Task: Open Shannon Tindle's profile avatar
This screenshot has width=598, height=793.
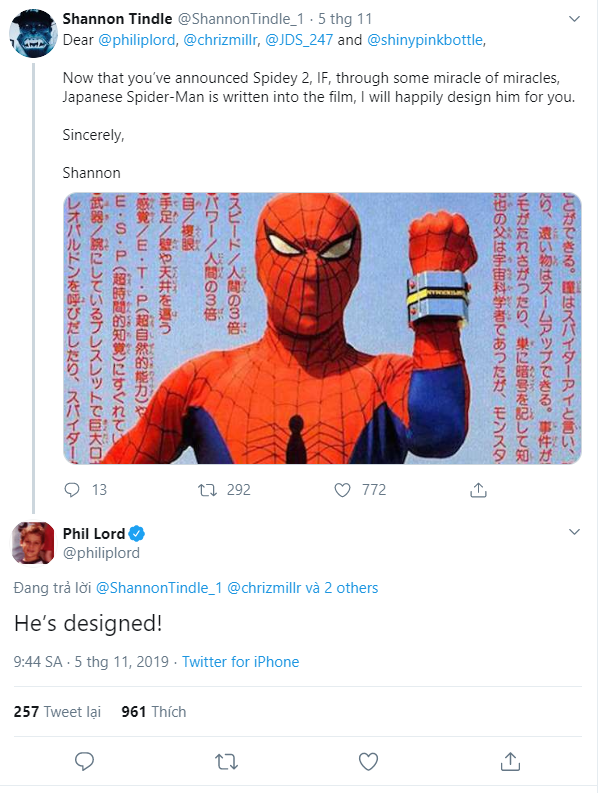Action: (33, 33)
